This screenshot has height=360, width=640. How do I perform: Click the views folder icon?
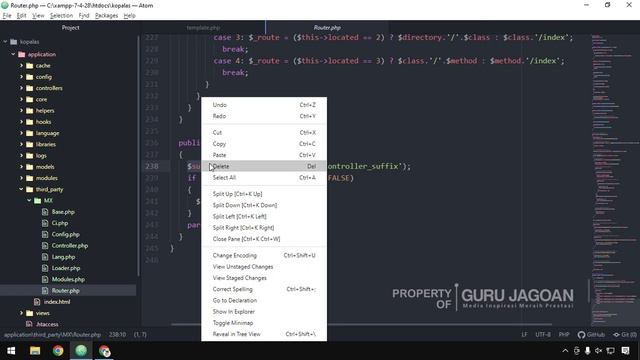point(29,313)
